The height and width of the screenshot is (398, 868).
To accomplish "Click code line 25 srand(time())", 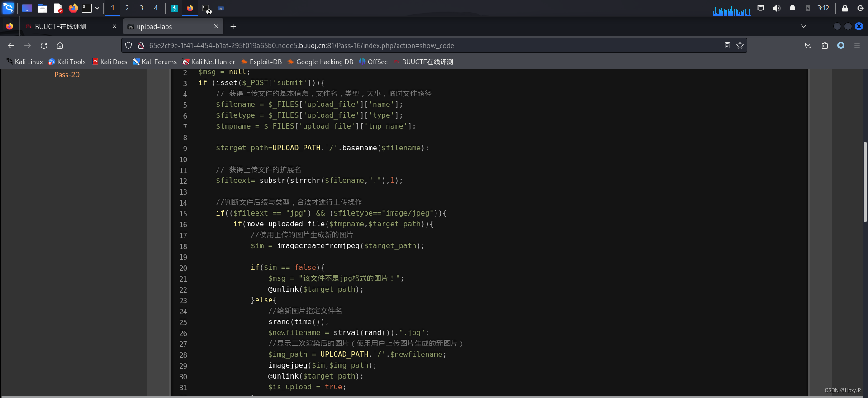I will (x=298, y=322).
